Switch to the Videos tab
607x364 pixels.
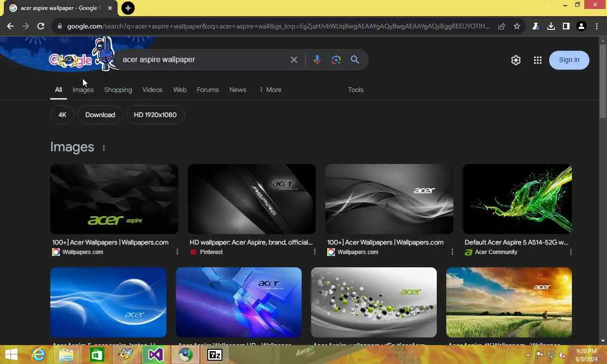point(152,90)
